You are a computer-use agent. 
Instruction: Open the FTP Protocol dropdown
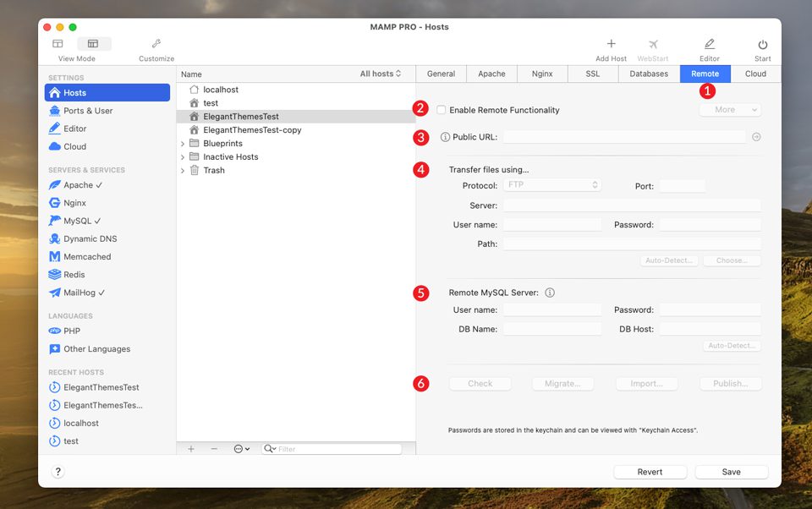pos(551,184)
